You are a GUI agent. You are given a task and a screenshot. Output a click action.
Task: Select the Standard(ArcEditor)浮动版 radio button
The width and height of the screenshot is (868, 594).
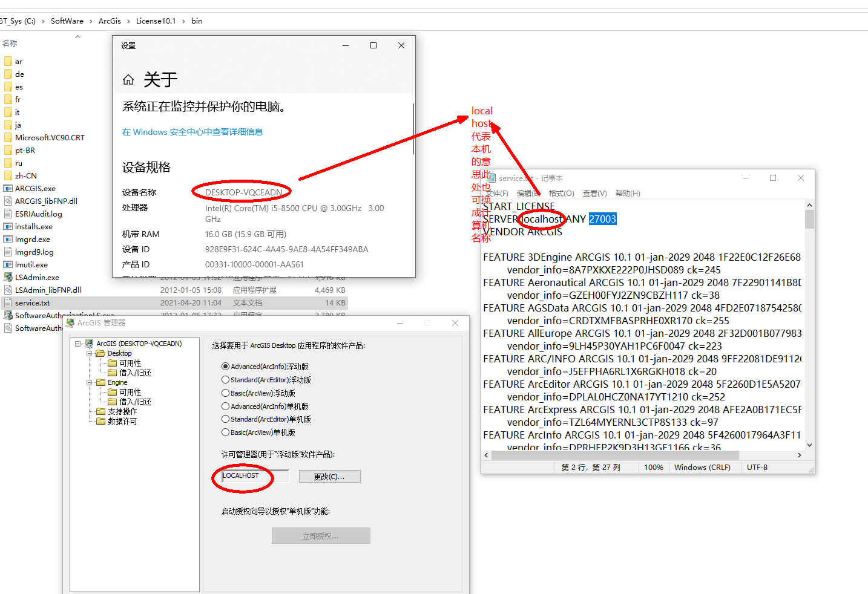[x=225, y=379]
